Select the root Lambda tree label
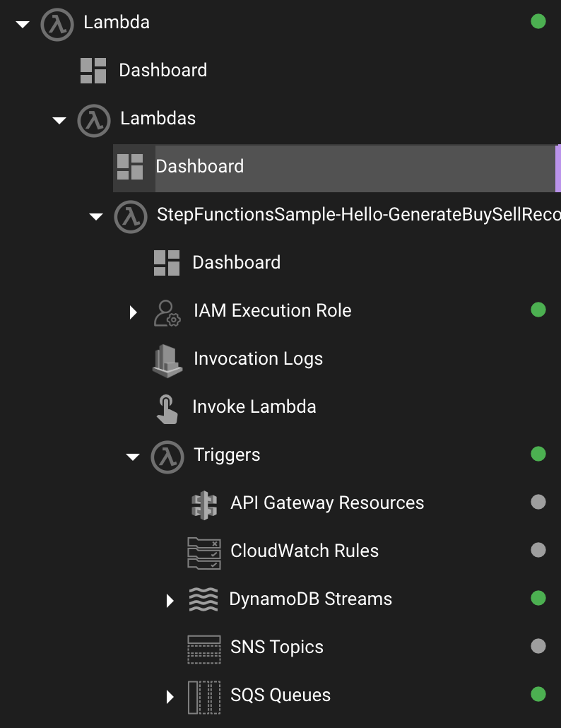Image resolution: width=561 pixels, height=728 pixels. [117, 23]
